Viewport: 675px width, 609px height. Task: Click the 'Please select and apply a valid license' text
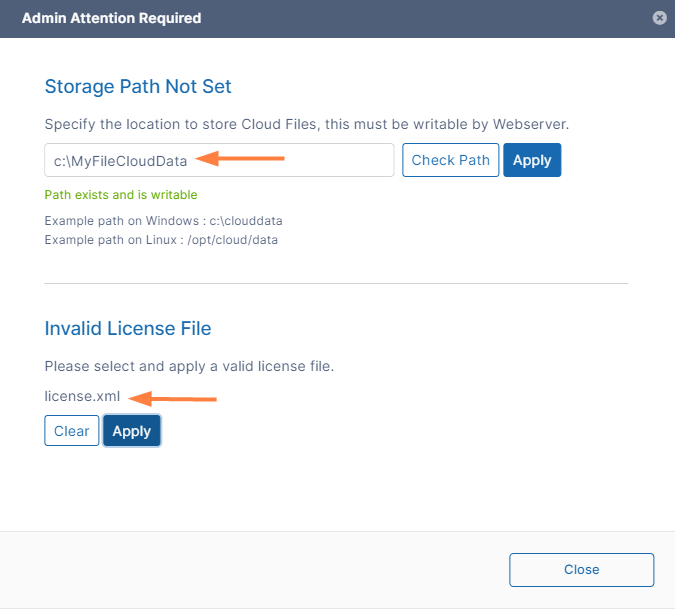pyautogui.click(x=189, y=366)
